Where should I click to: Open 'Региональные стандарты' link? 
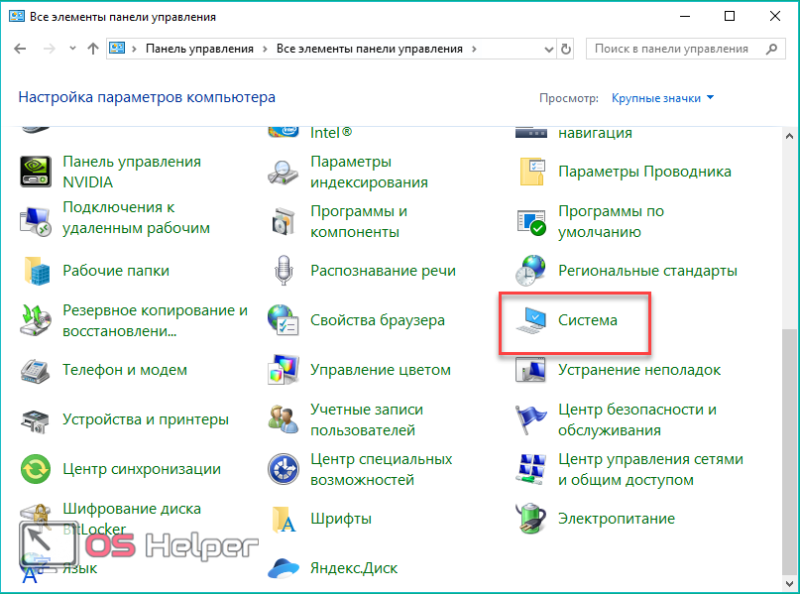click(647, 270)
